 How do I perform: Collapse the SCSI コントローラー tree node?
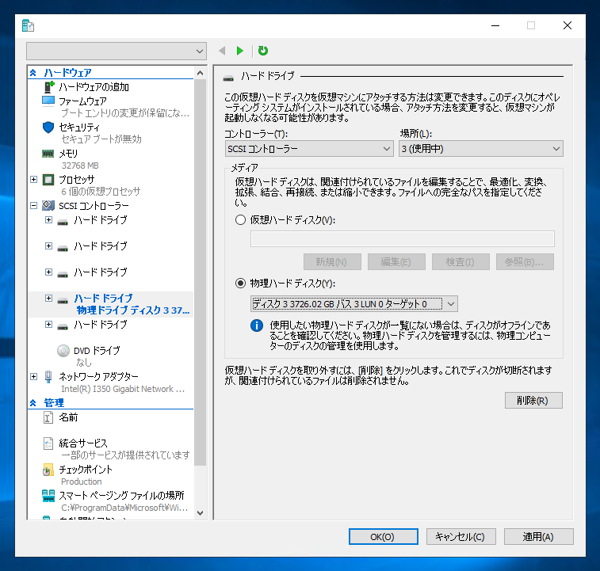34,206
